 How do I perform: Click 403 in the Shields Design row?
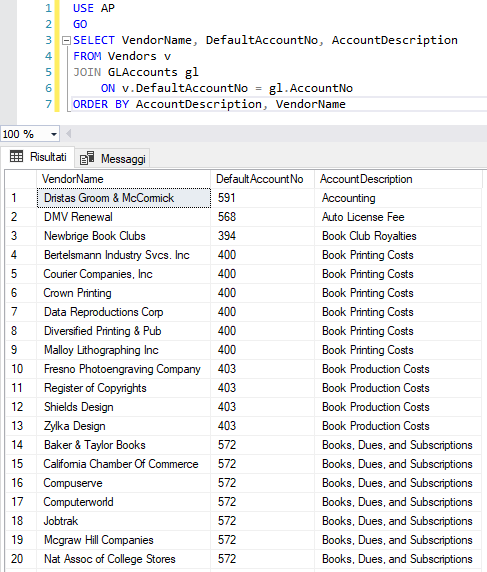click(262, 407)
